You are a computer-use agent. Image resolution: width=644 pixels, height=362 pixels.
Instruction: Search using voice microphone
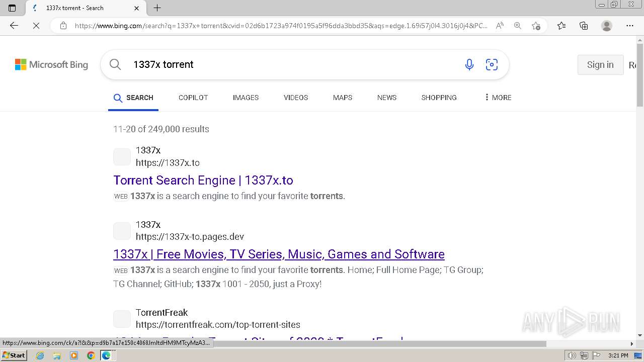[x=469, y=64]
